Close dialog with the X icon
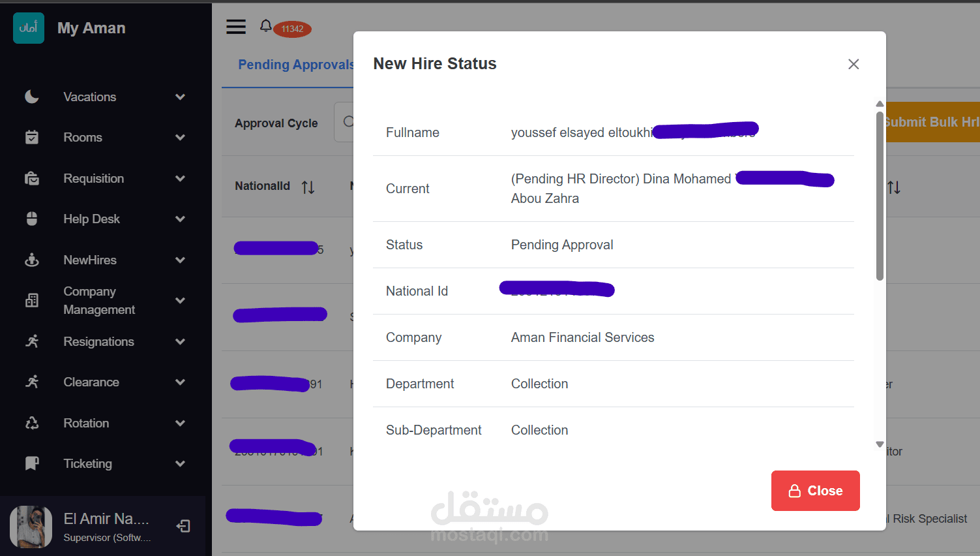Screen dimensions: 980x556 (854, 64)
